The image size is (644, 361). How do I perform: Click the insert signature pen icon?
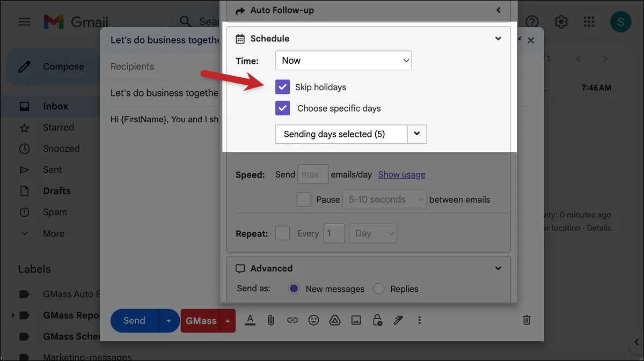[x=398, y=320]
